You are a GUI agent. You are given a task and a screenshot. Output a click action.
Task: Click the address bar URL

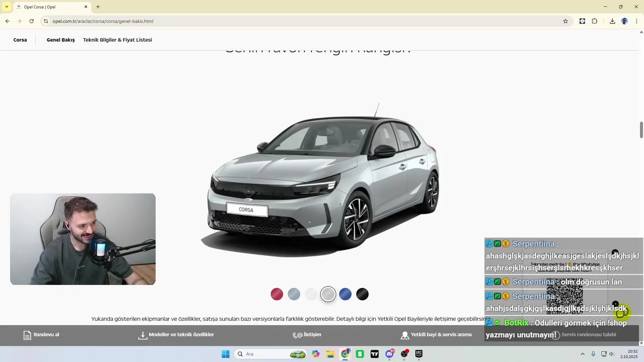103,21
